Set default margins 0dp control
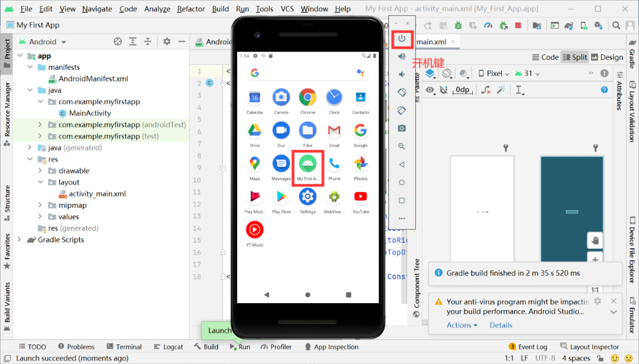Viewport: 639px width, 364px height. [x=463, y=90]
